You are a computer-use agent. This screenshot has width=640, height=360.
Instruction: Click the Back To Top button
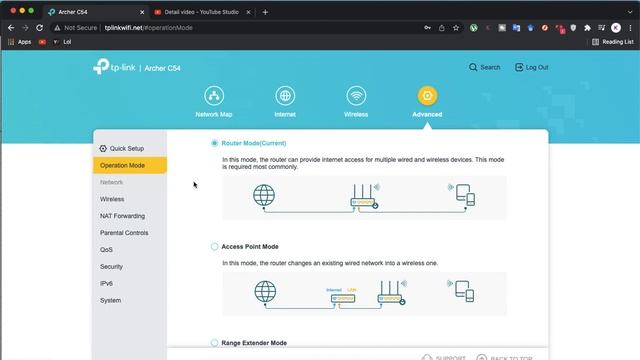(504, 358)
